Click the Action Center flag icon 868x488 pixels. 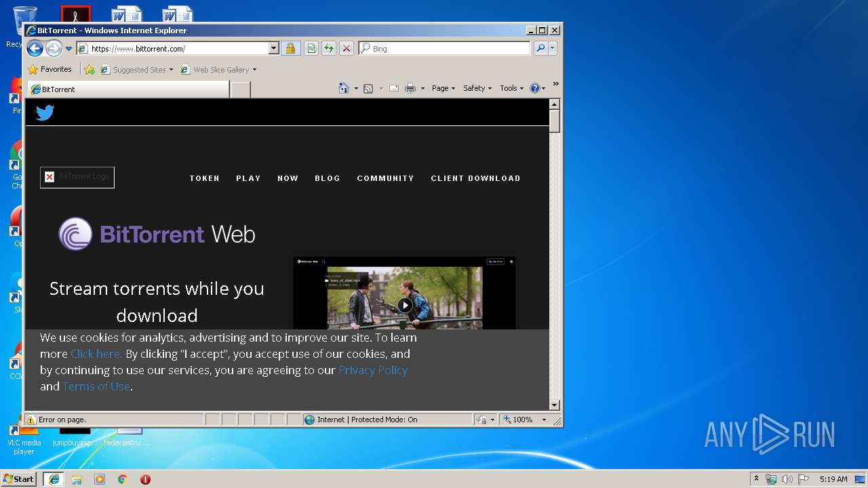tap(804, 479)
